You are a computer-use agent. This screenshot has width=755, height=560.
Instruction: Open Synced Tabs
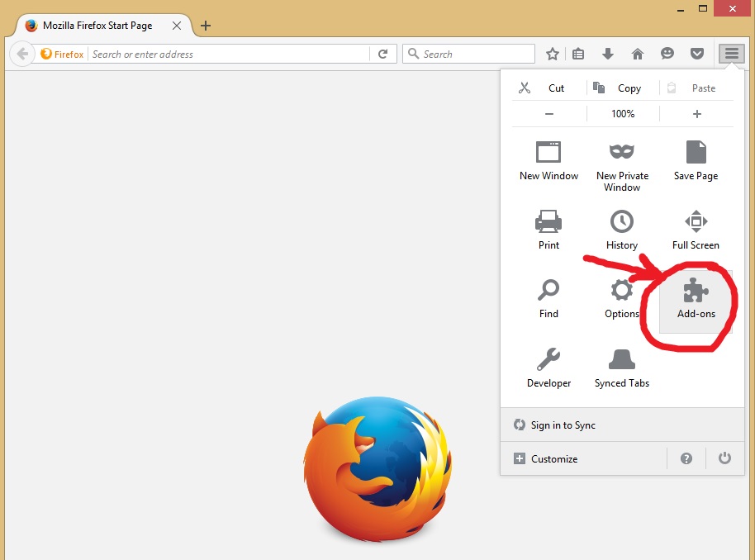pyautogui.click(x=622, y=369)
